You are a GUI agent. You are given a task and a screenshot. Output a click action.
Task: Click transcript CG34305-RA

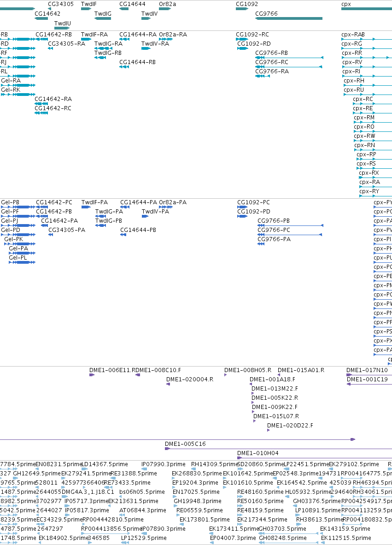point(66,44)
